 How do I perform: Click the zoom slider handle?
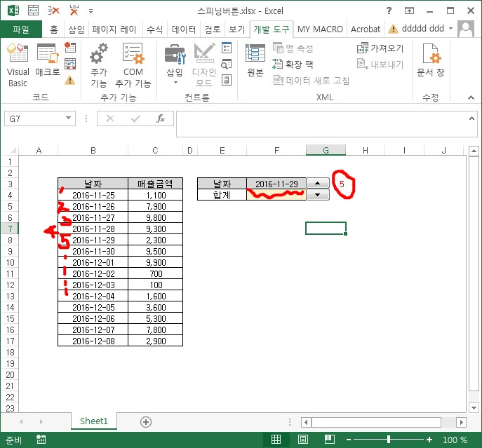[x=389, y=440]
